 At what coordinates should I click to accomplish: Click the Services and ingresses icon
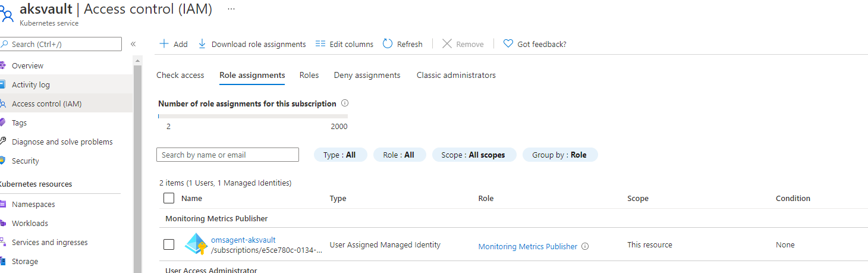click(2, 242)
